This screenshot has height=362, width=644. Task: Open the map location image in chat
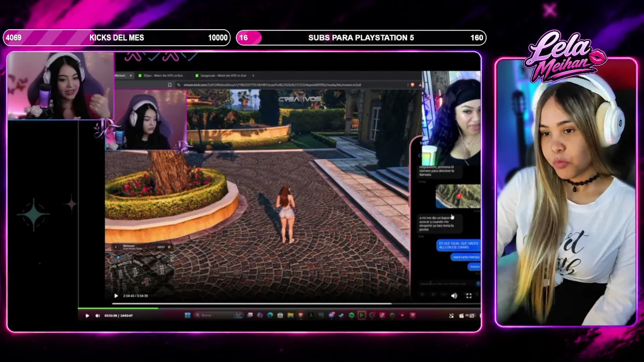point(458,196)
